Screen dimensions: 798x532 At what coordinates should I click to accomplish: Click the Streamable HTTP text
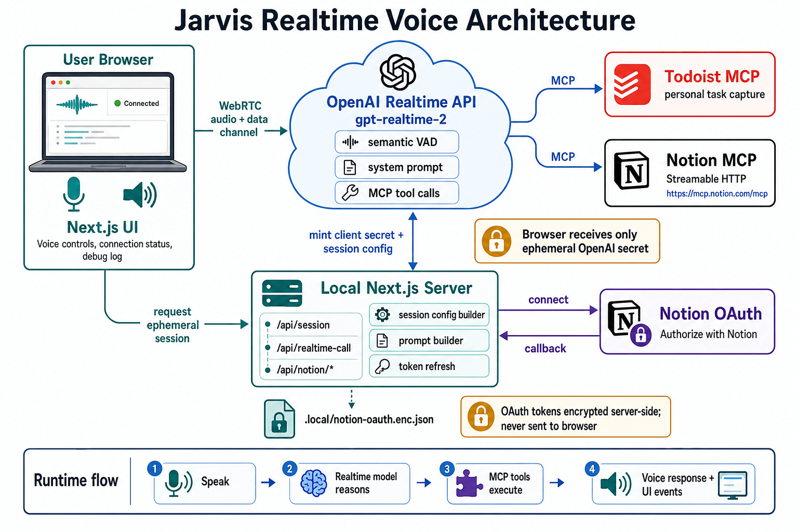(x=706, y=179)
